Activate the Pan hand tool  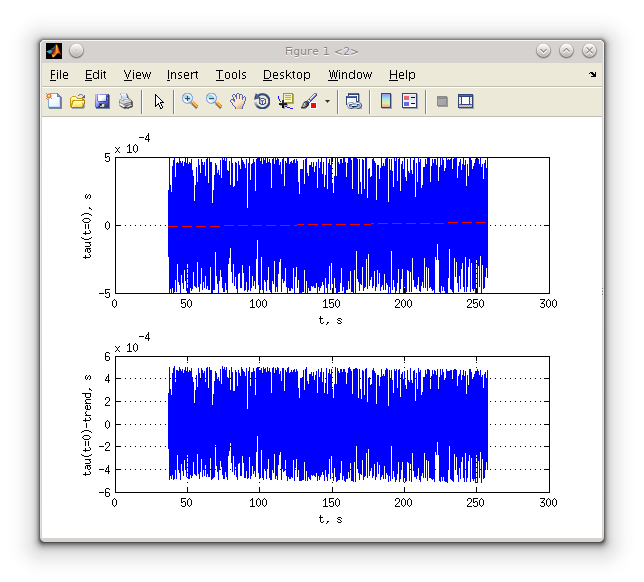pos(238,101)
